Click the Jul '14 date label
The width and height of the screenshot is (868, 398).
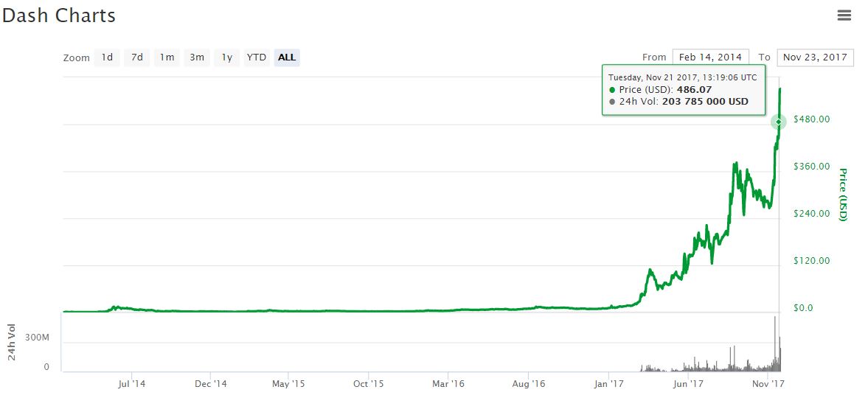132,383
